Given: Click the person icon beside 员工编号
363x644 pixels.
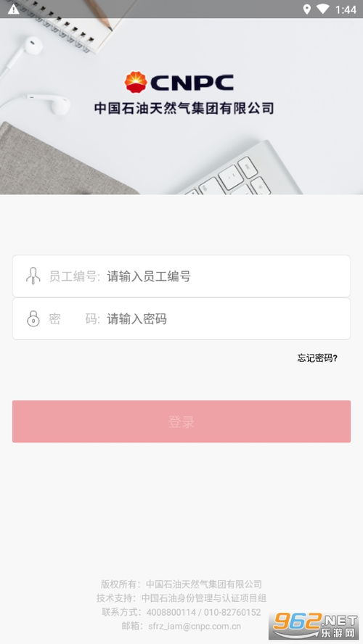Looking at the screenshot, I should [x=33, y=276].
